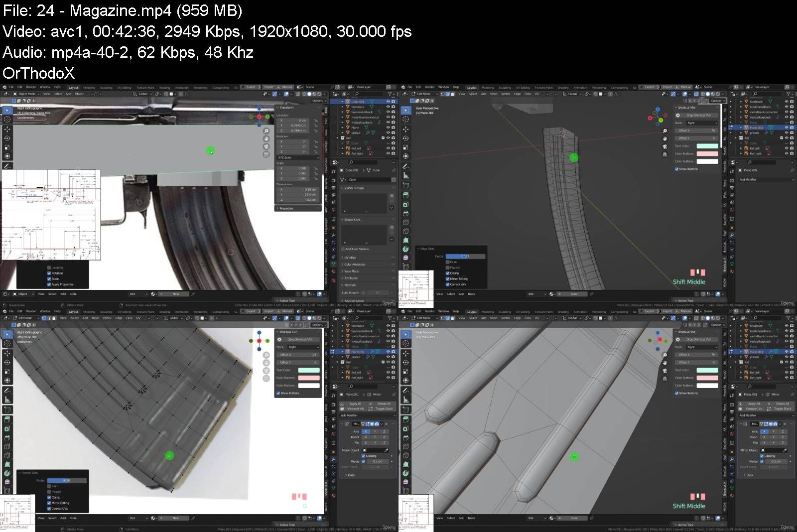Open object data tab in top-left frame properties
The image size is (797, 532).
tap(334, 265)
